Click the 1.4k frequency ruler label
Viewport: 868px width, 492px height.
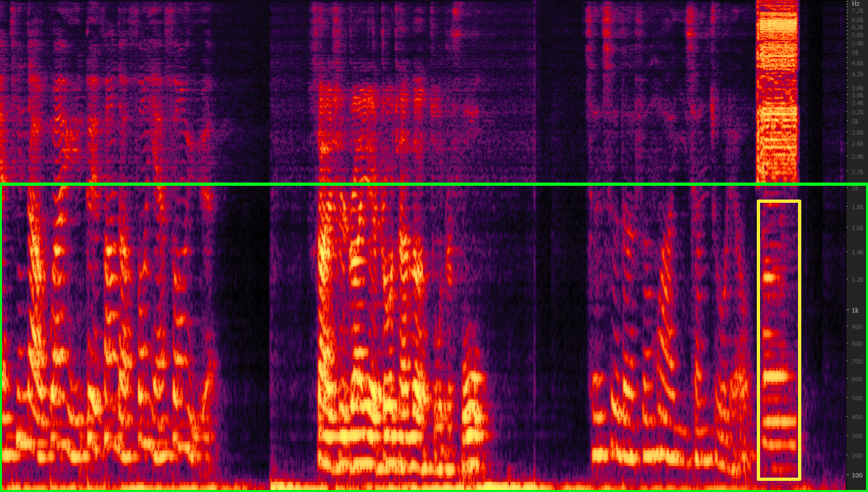pyautogui.click(x=856, y=252)
